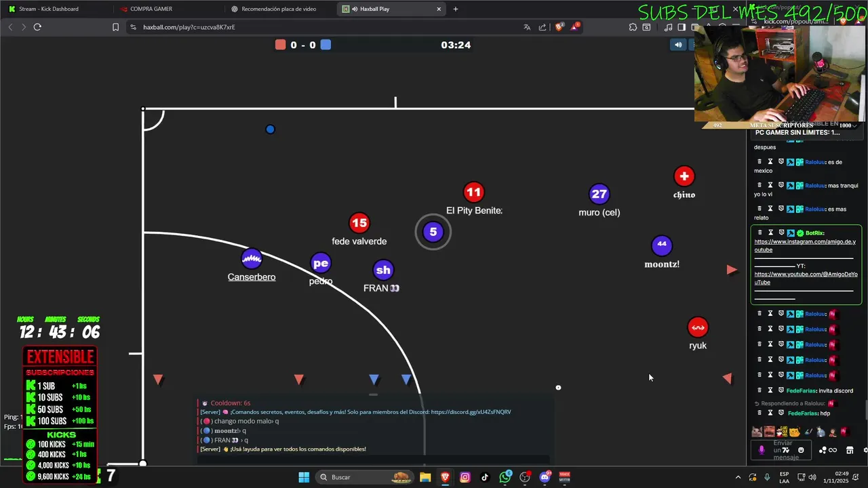Select player 11 El Pity Benite
The height and width of the screenshot is (488, 868).
coord(473,192)
